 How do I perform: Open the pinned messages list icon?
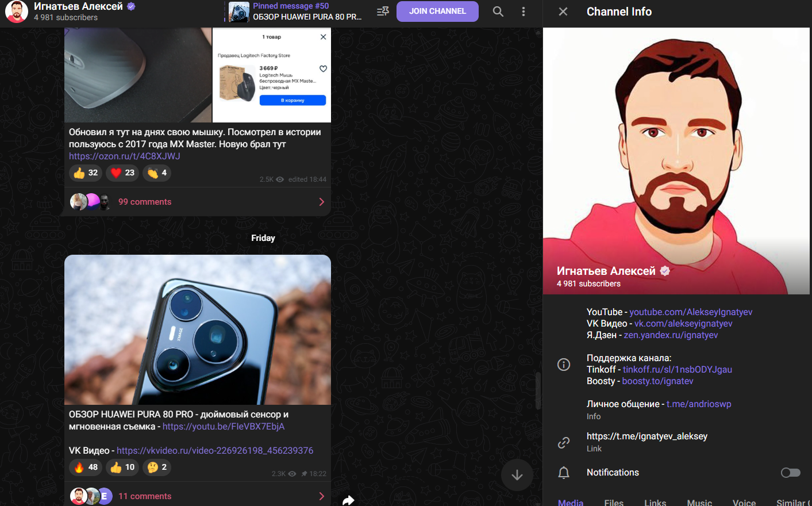[383, 11]
